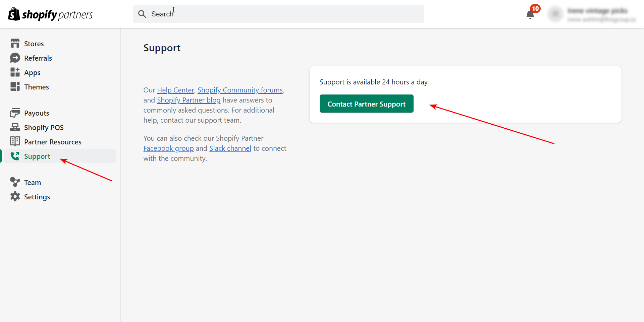644x322 pixels.
Task: Click the blurred account avatar
Action: tap(555, 14)
